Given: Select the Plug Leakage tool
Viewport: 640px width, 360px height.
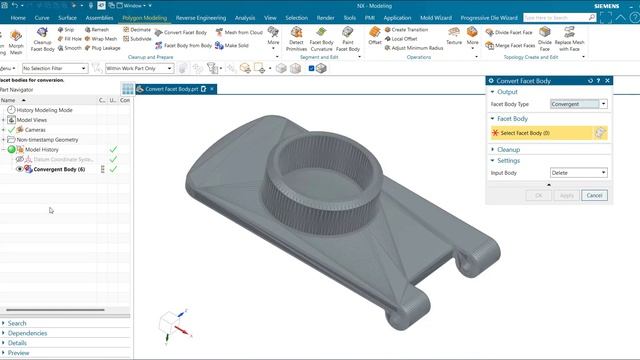Looking at the screenshot, I should [x=102, y=48].
